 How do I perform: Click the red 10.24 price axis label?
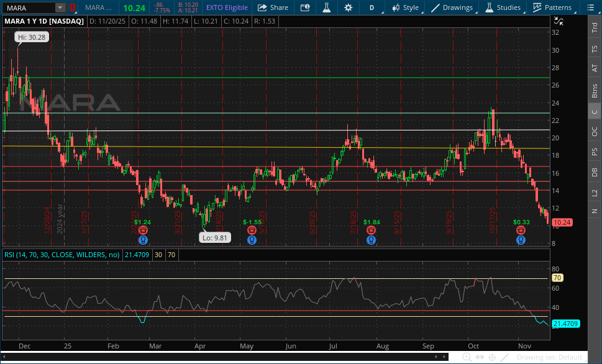(x=562, y=222)
